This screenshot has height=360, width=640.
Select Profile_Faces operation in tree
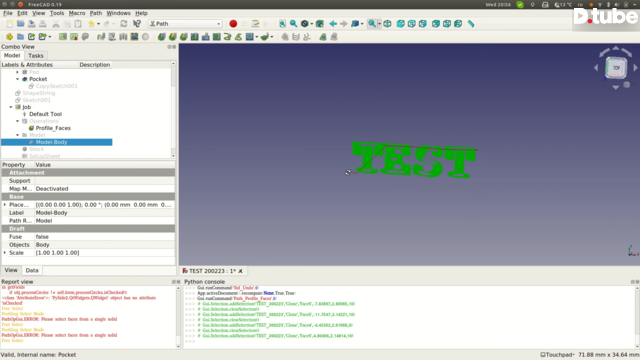tap(53, 128)
